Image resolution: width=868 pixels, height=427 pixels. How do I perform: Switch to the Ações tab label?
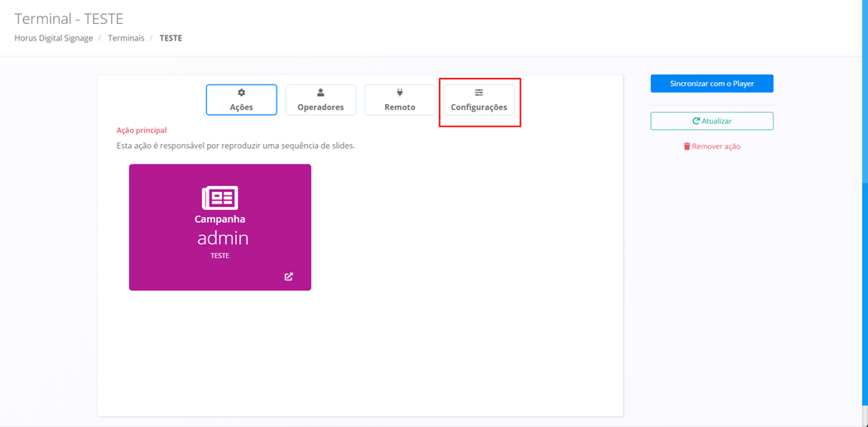tap(241, 108)
